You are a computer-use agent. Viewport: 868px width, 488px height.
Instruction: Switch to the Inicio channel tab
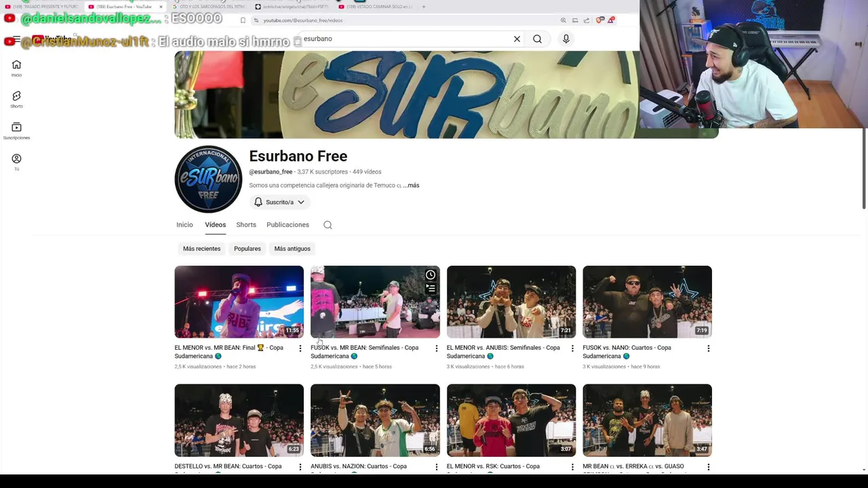click(184, 225)
